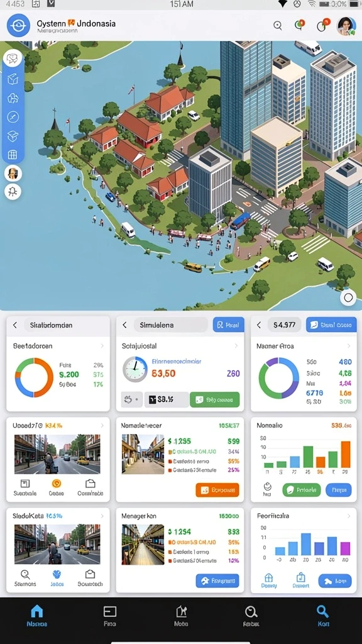Open the green notification icon with red badge

point(300,25)
